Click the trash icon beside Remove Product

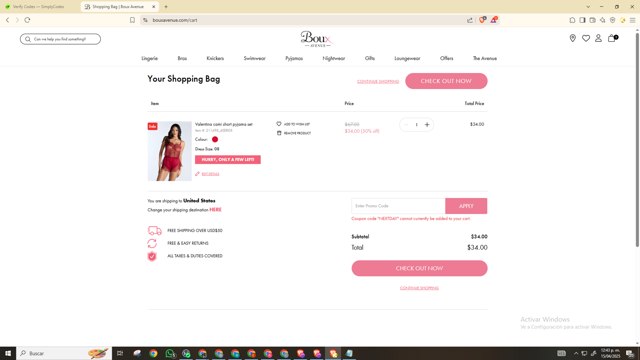pos(279,133)
